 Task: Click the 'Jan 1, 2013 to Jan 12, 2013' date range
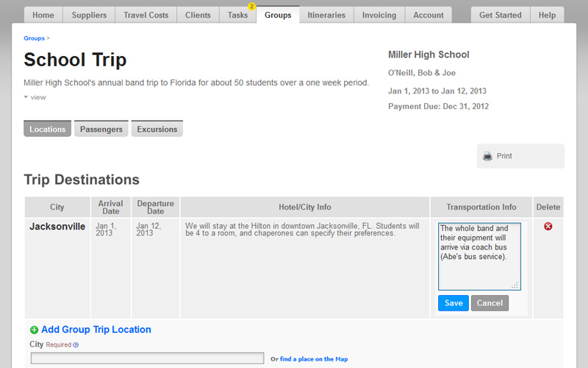click(x=437, y=91)
